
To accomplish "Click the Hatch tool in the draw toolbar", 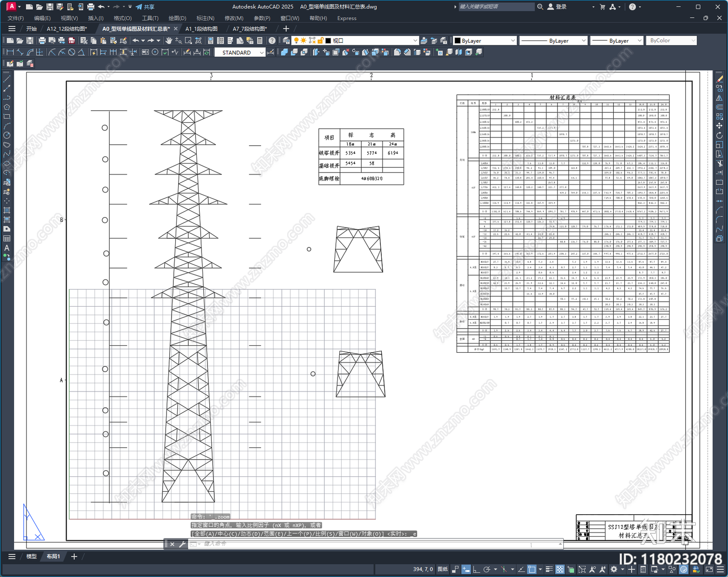I will pos(7,210).
